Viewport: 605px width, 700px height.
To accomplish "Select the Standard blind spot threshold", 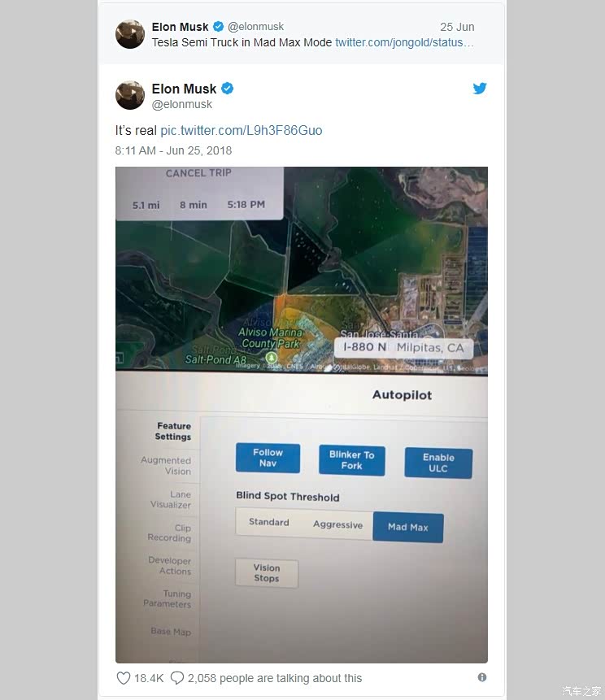I will pyautogui.click(x=269, y=522).
